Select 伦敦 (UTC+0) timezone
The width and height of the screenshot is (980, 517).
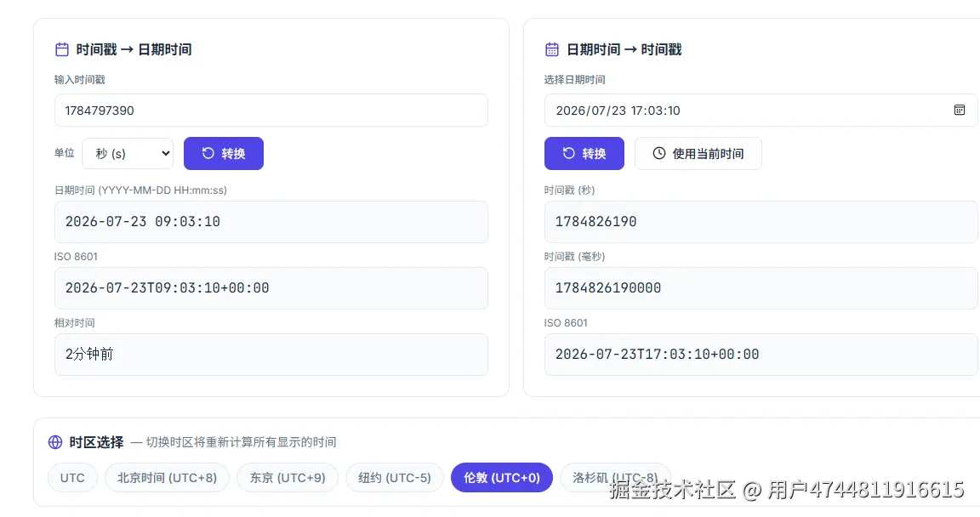click(502, 478)
